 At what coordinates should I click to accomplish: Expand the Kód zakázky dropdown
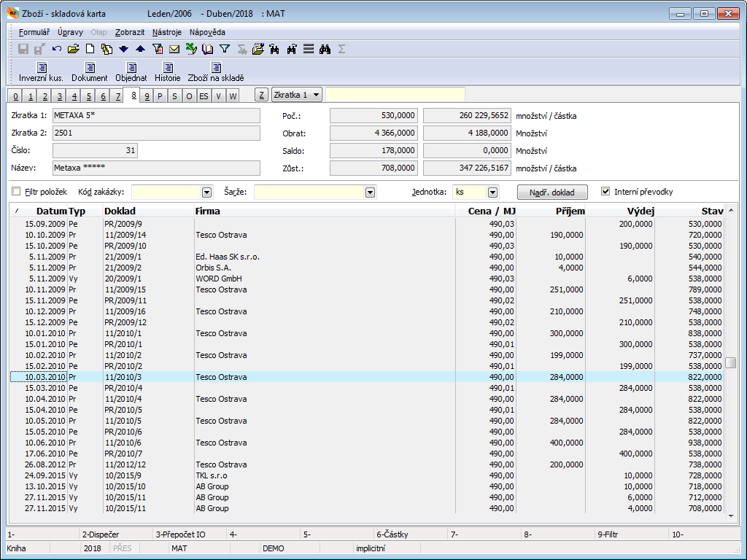coord(206,192)
